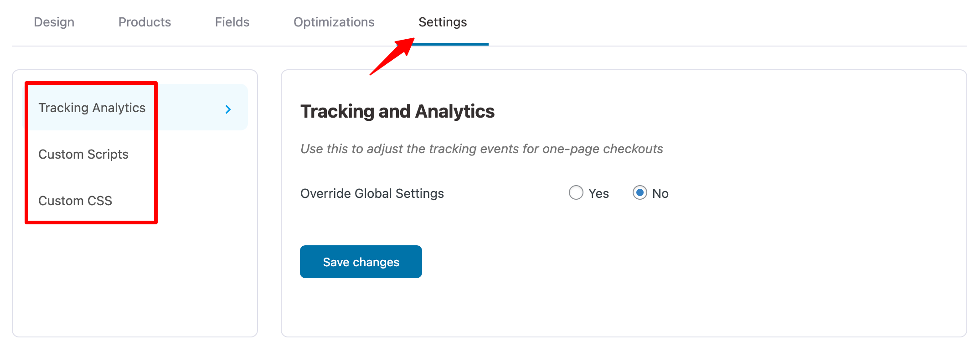Save the Tracking and Analytics settings
The height and width of the screenshot is (352, 980).
click(x=361, y=262)
